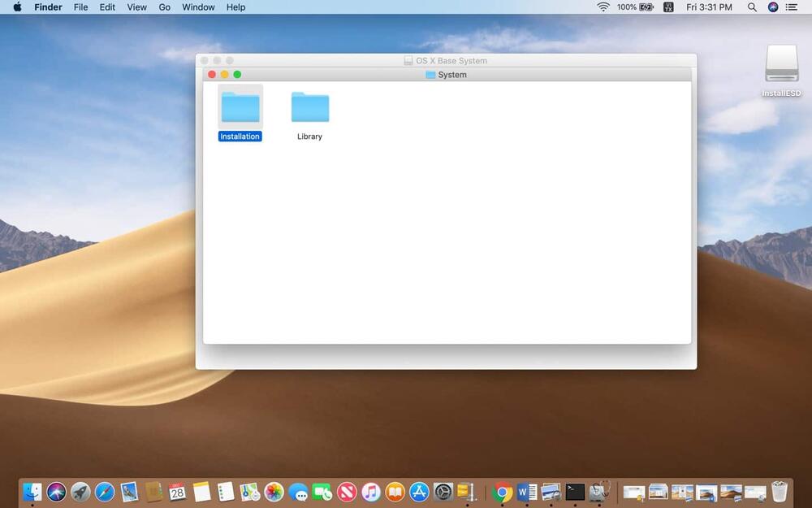812x508 pixels.
Task: Open the App Store from the Dock
Action: coord(419,492)
